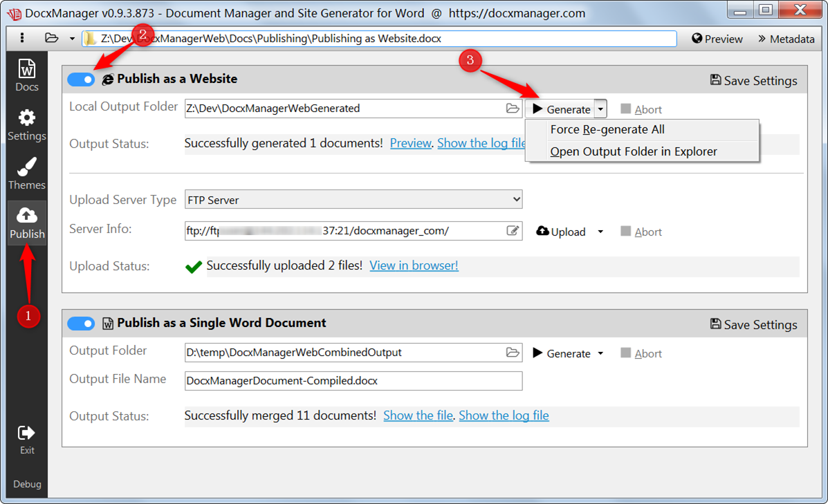The height and width of the screenshot is (504, 828).
Task: Open the Docs sidebar section
Action: [x=27, y=75]
